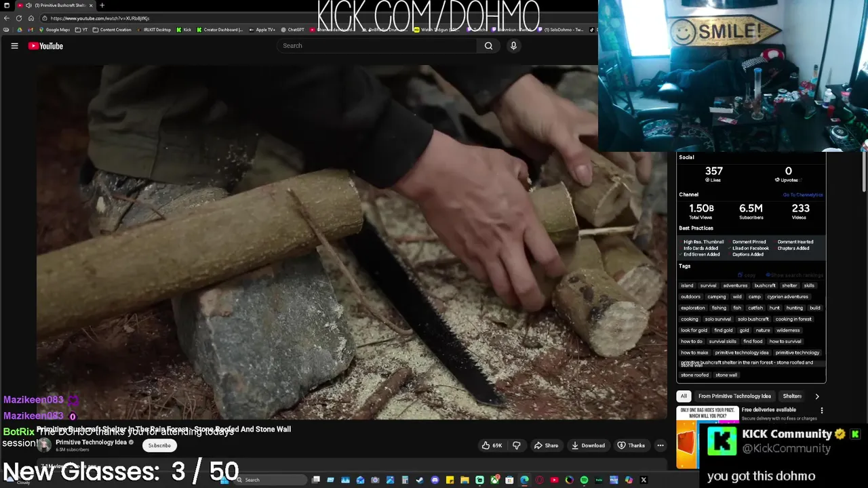This screenshot has height=488, width=868.
Task: Click the YouTube logo home link
Action: pos(45,45)
